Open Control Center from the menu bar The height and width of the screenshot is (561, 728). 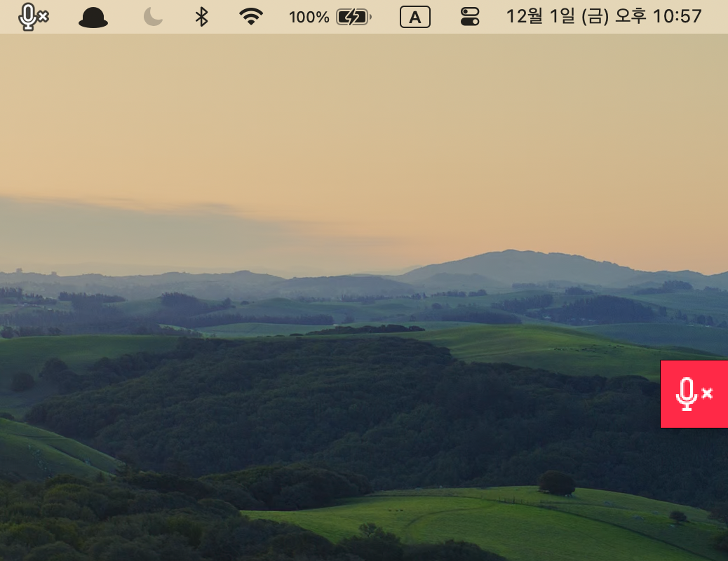coord(470,17)
